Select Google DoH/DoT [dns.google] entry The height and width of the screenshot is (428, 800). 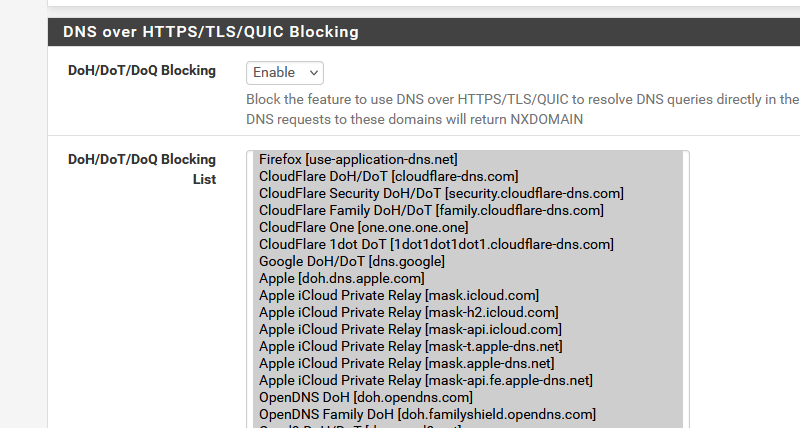352,261
